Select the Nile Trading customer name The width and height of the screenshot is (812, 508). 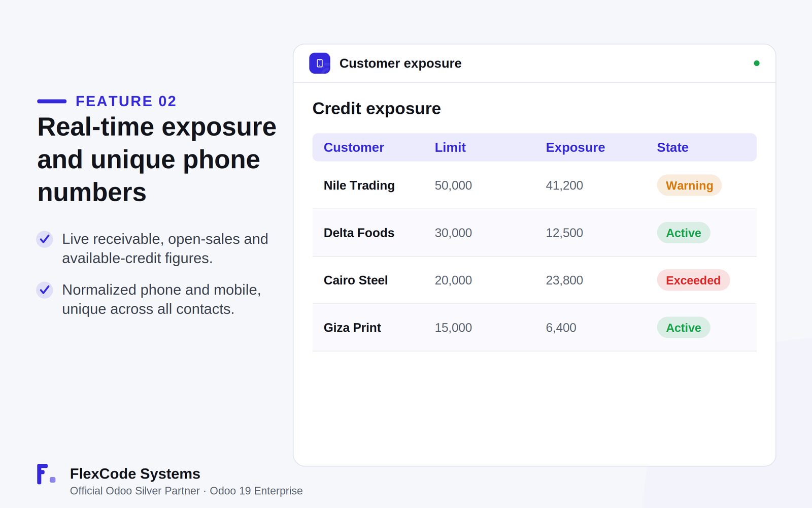click(x=359, y=185)
